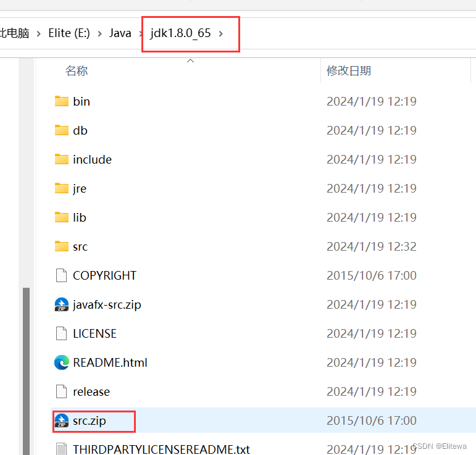Click the src folder date 2024/1/19 12:32
476x455 pixels.
pyautogui.click(x=372, y=246)
